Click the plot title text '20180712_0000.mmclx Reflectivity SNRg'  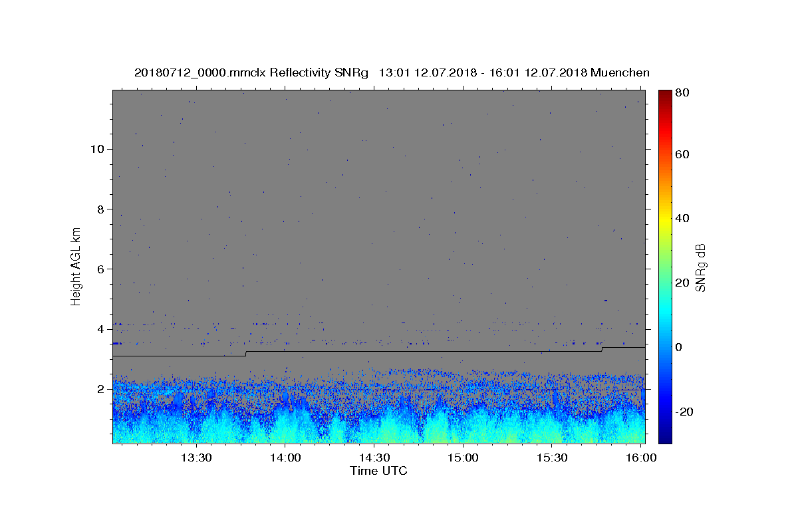coord(251,72)
